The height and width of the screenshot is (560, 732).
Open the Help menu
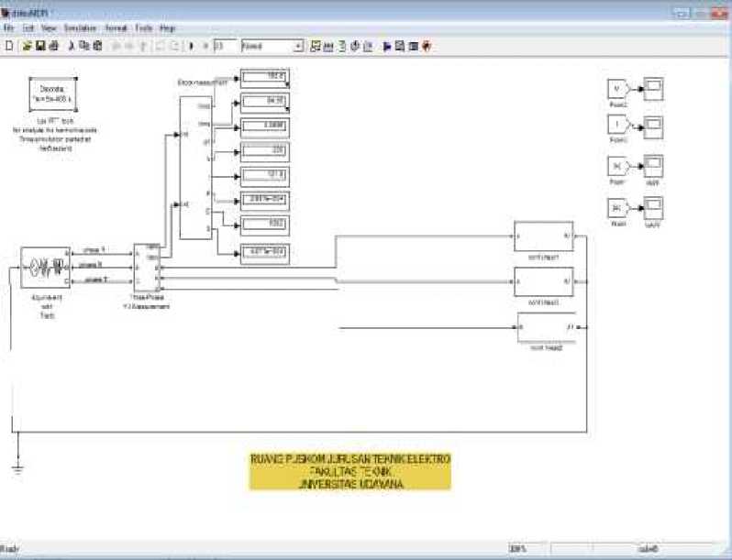tap(167, 28)
